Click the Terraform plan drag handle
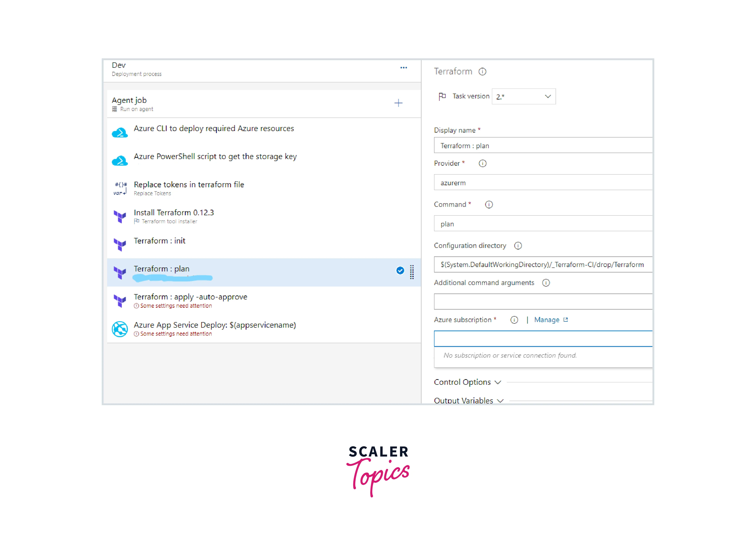The height and width of the screenshot is (540, 756). click(x=412, y=272)
